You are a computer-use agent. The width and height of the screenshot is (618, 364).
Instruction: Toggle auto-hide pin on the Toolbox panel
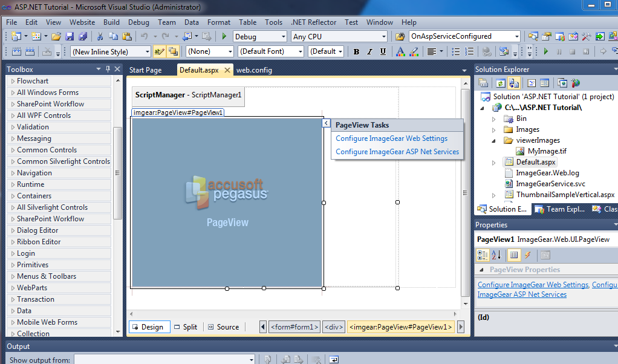pyautogui.click(x=108, y=70)
